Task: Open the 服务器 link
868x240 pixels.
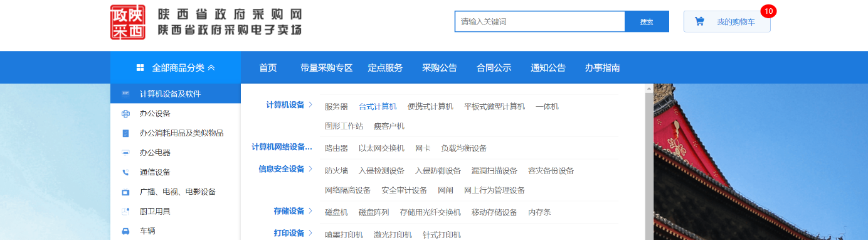Action: tap(336, 106)
